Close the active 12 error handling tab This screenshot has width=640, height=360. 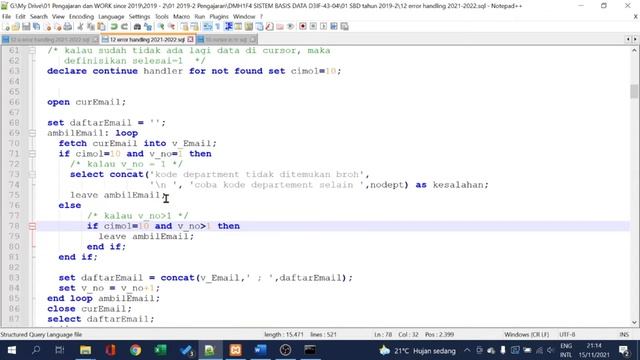[x=190, y=40]
